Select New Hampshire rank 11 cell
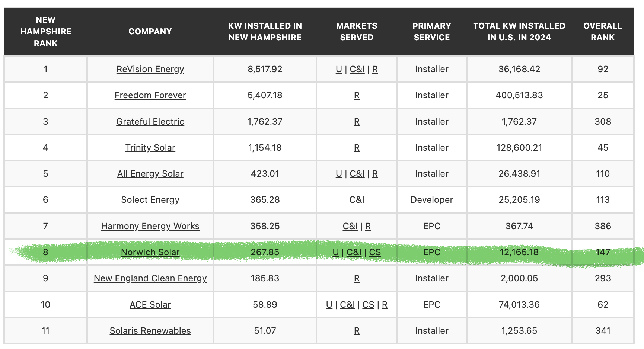The height and width of the screenshot is (349, 644). [x=45, y=331]
